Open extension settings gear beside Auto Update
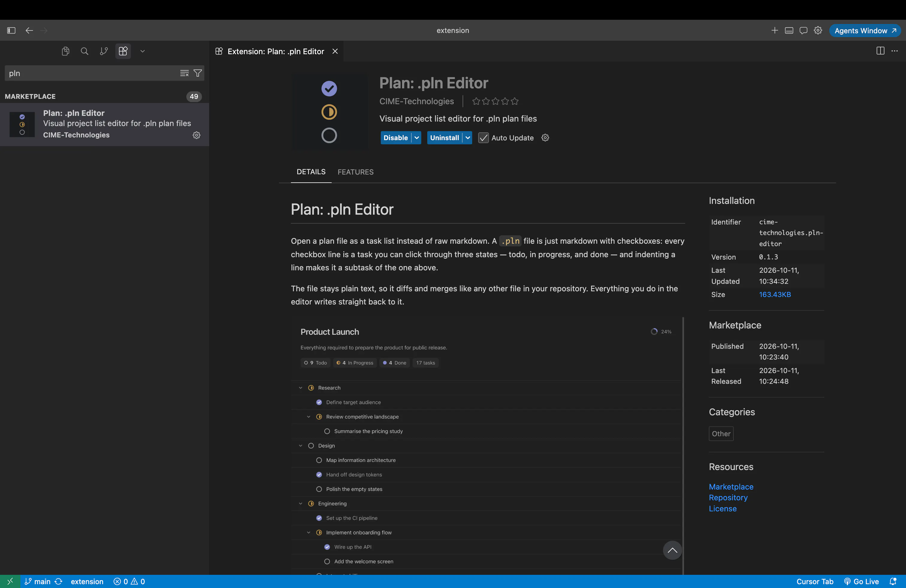This screenshot has width=906, height=588. pyautogui.click(x=545, y=138)
